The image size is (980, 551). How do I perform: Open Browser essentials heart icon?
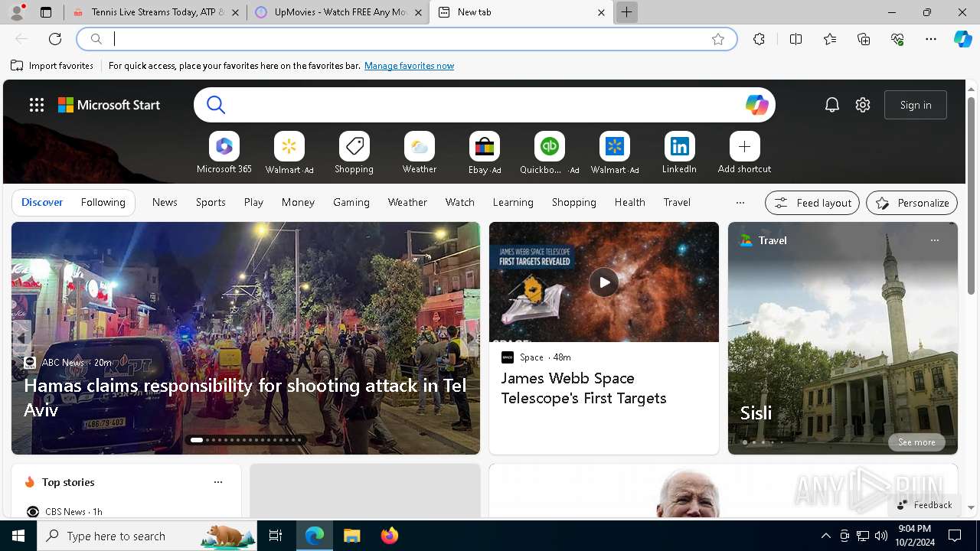coord(897,39)
